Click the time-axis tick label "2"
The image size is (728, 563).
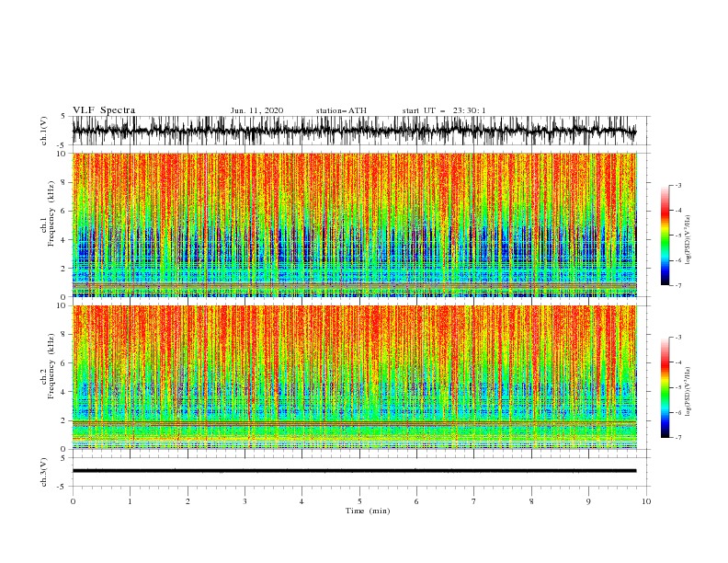coord(188,501)
